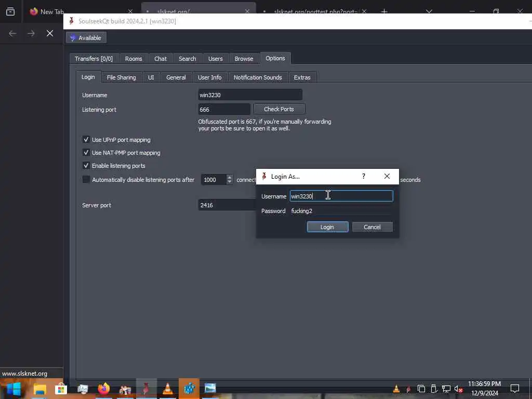Open the taskbar app left of Firefox
532x399 pixels.
(x=83, y=389)
